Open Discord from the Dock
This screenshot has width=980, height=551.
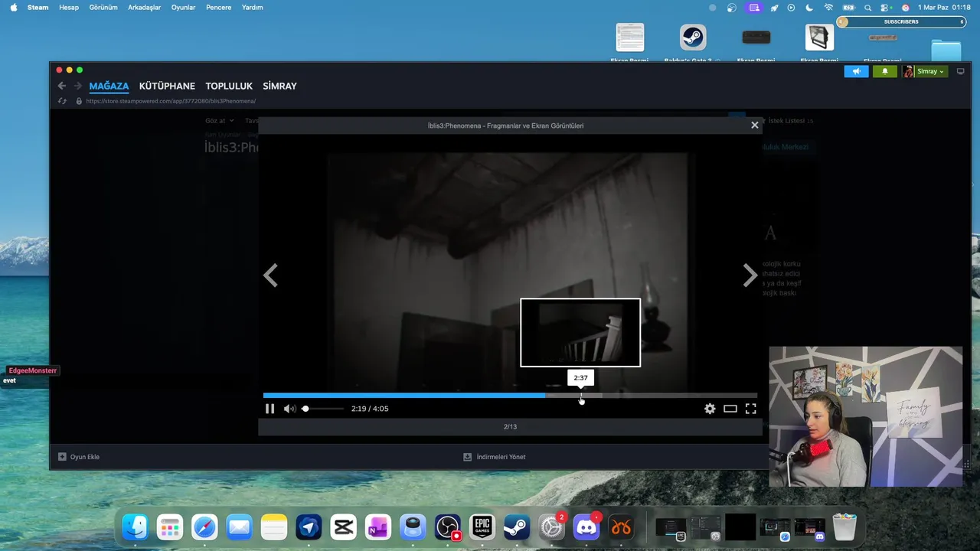pos(586,527)
